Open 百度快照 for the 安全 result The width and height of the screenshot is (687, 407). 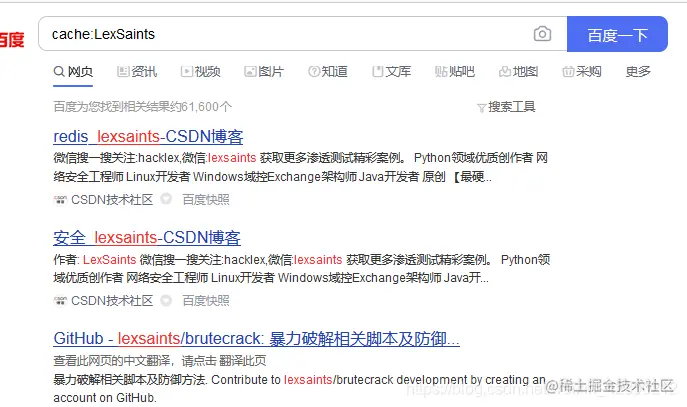click(206, 301)
